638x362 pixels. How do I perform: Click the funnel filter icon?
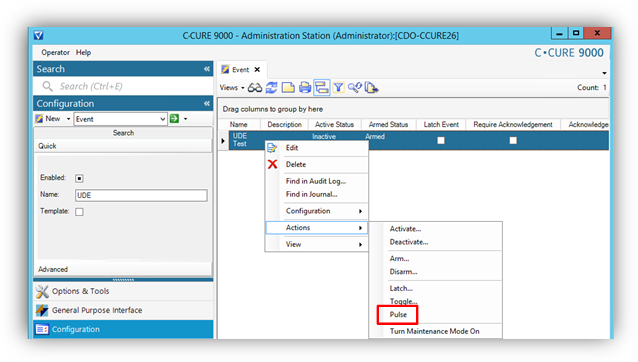pyautogui.click(x=338, y=87)
